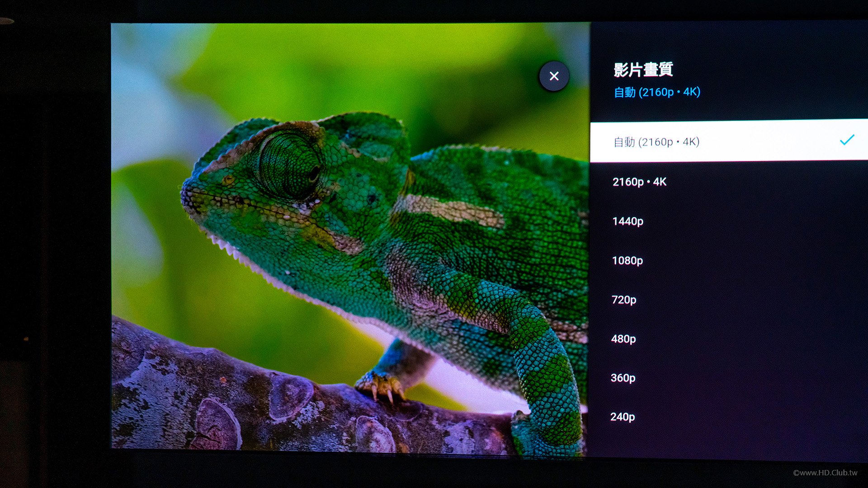
Task: Switch quality to 1440p
Action: click(729, 221)
